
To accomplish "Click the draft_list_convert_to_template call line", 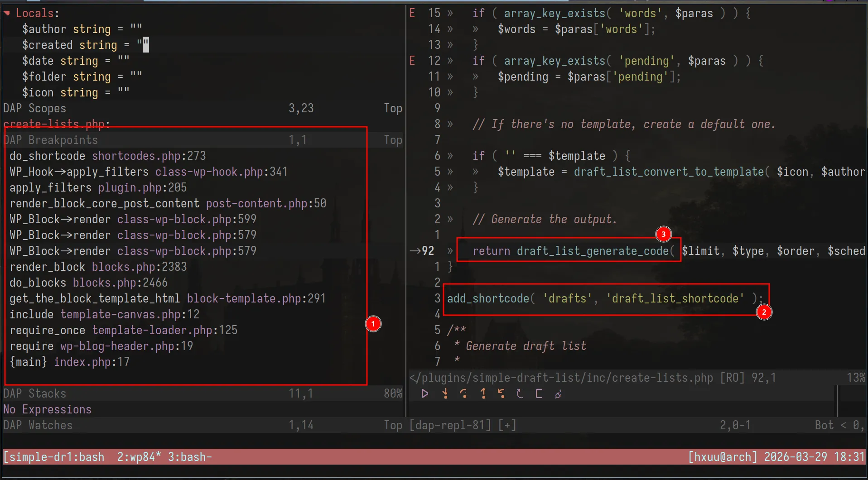I will 681,172.
